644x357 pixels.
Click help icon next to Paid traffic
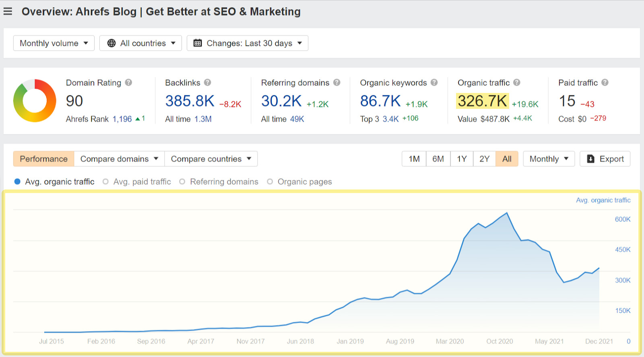click(605, 83)
